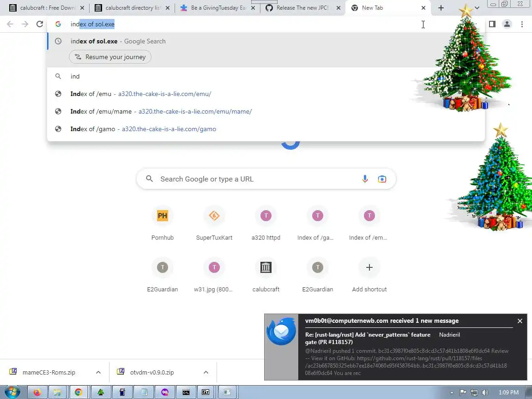Open the command prompt taskbar item

(x=186, y=392)
